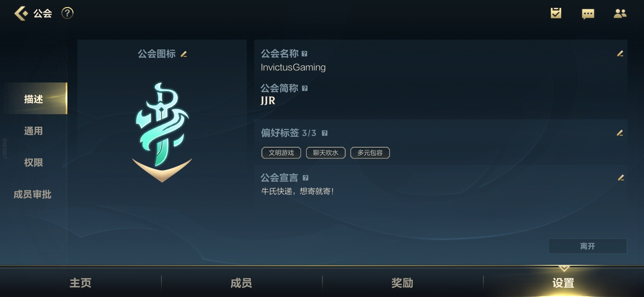Click the edit pencil for 公会名称
Screen dimensions: 644x297
pos(620,54)
